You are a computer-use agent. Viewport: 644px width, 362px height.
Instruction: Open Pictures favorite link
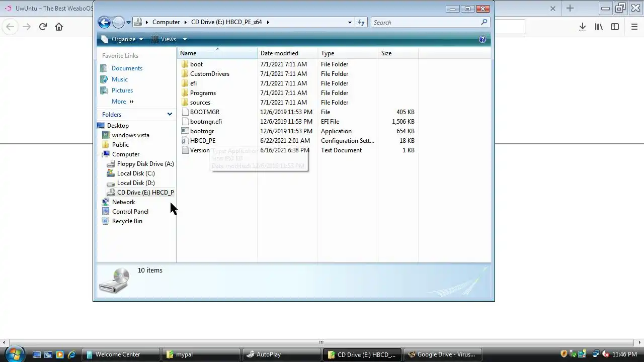[122, 90]
